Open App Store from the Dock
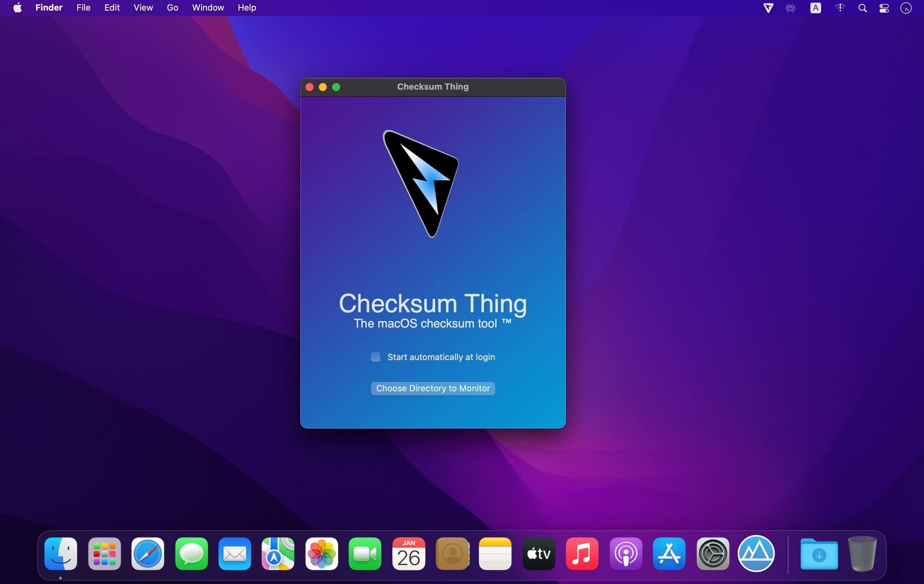 [669, 554]
